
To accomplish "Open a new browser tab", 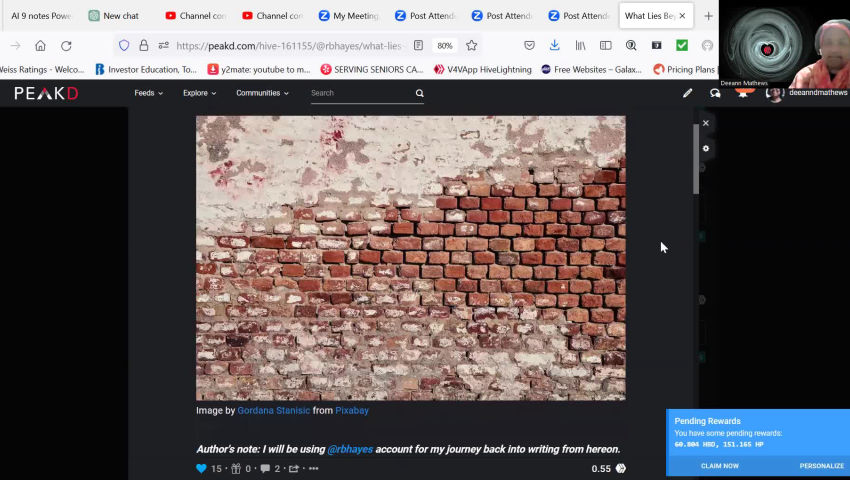I will tap(708, 16).
